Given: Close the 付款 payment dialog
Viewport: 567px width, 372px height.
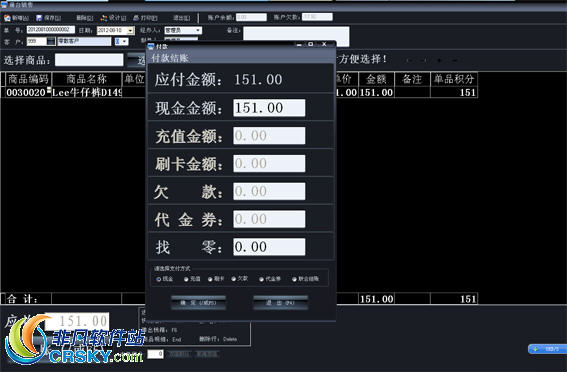Looking at the screenshot, I should coord(324,44).
